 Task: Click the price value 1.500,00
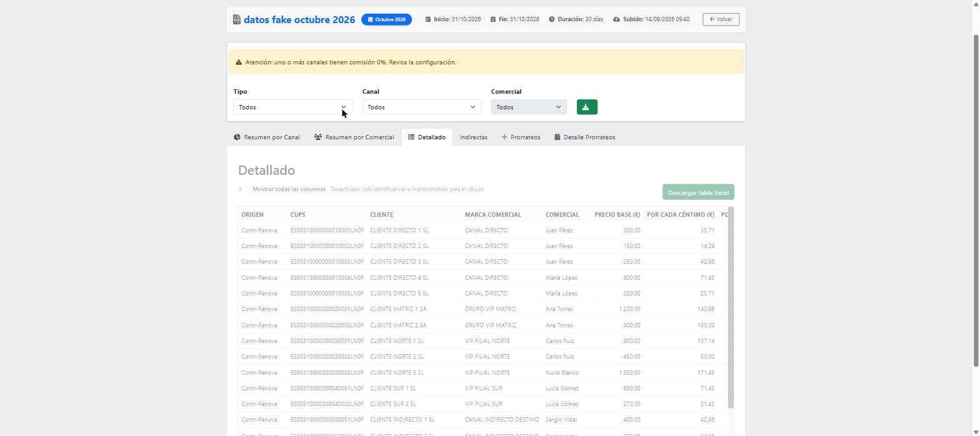628,373
